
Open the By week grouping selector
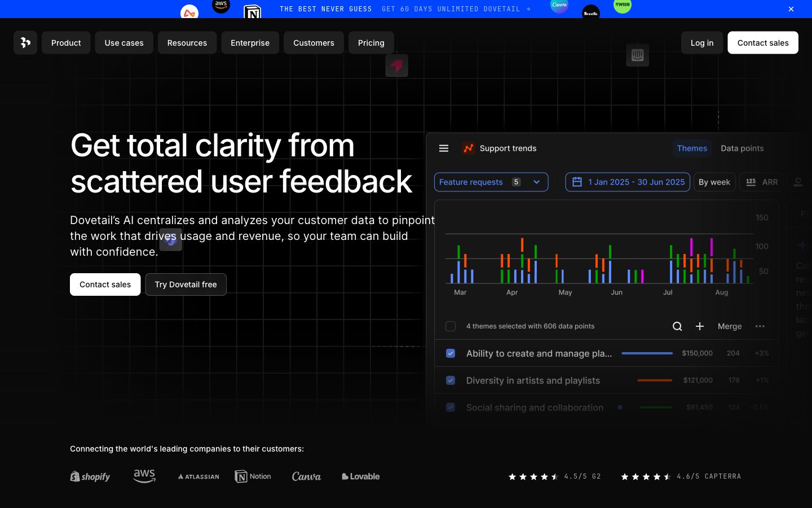coord(714,182)
